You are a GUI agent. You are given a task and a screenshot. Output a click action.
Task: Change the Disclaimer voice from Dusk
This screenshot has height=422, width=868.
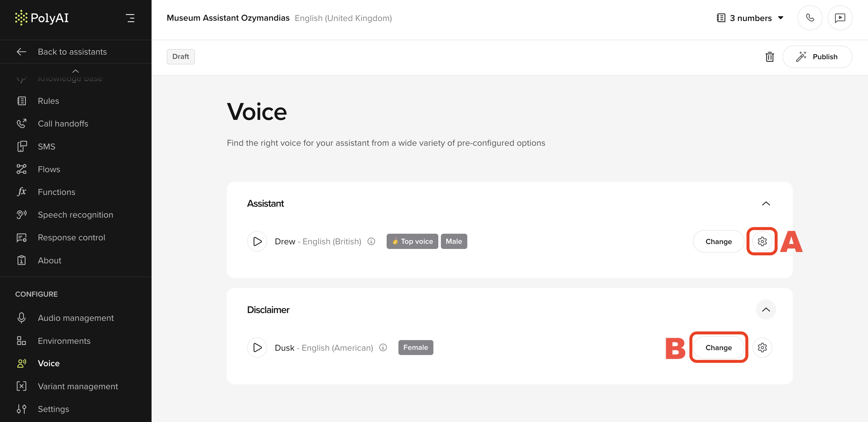pos(718,348)
